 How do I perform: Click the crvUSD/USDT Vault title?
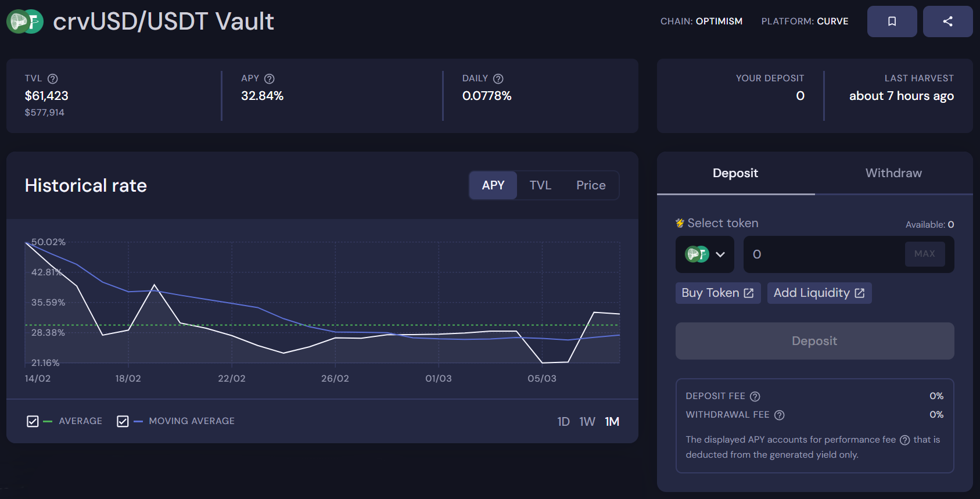tap(163, 21)
